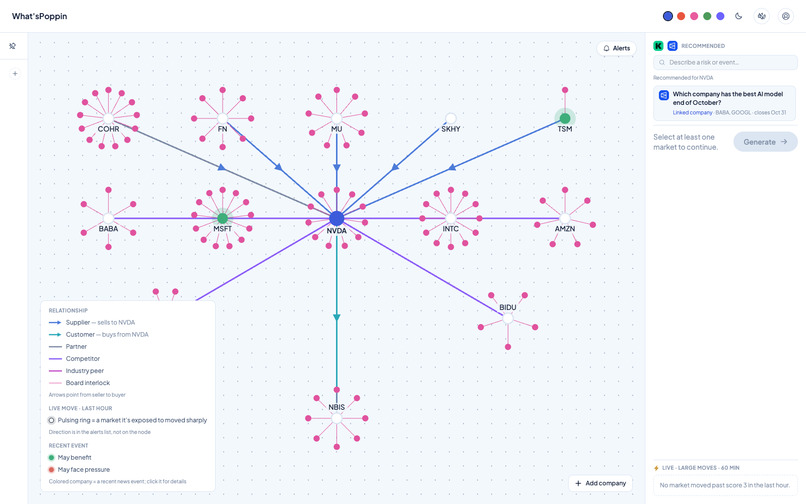This screenshot has width=806, height=504.
Task: Click the pink market dot above TSM
Action: coord(565,90)
